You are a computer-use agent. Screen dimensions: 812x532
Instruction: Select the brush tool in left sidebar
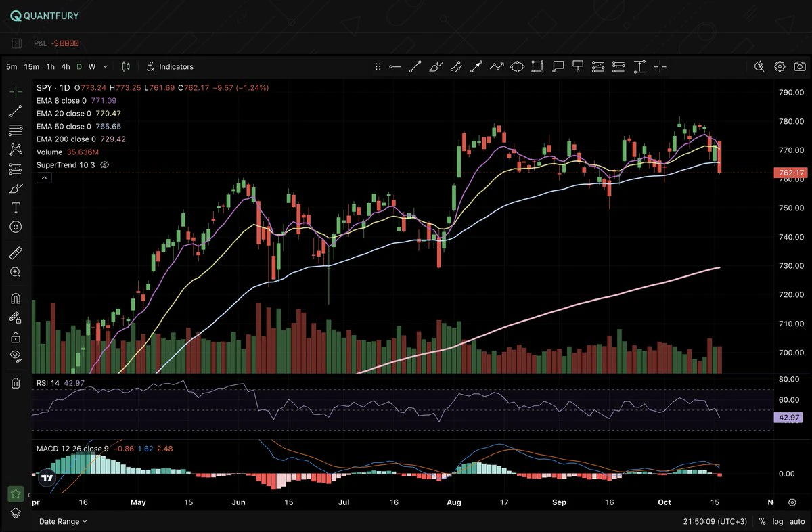[x=16, y=189]
